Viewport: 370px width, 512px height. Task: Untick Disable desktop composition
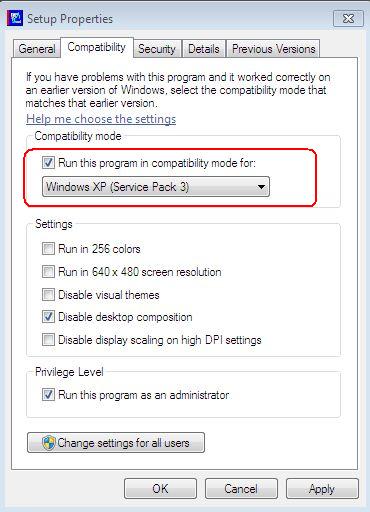click(48, 317)
